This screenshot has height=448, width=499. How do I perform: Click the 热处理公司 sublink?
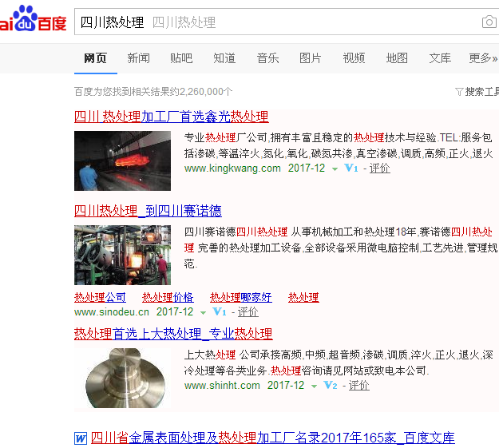(100, 297)
